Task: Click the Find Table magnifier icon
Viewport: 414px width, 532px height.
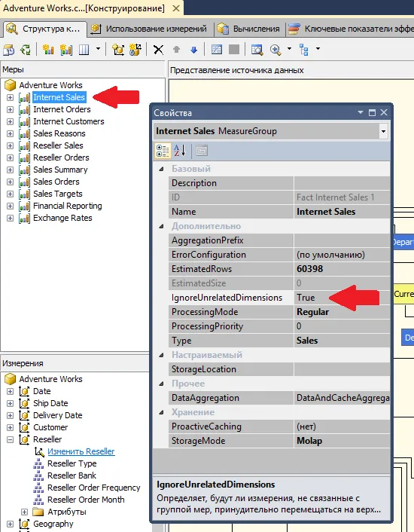Action: click(x=257, y=50)
